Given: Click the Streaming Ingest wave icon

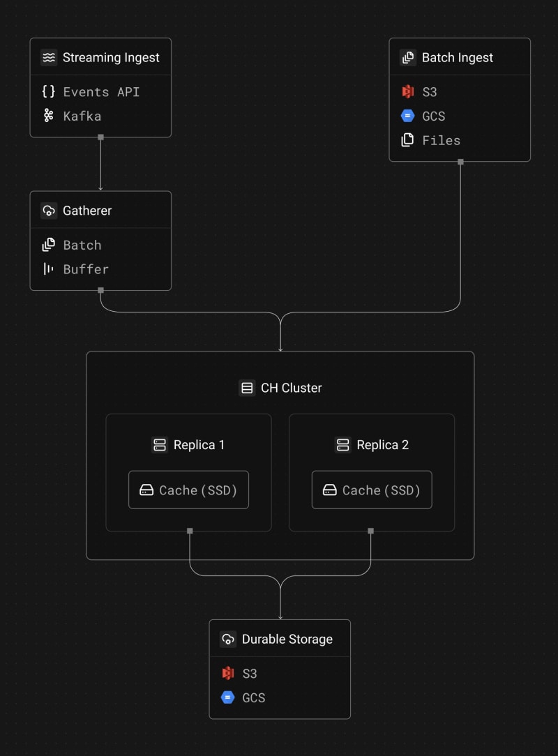Looking at the screenshot, I should [48, 58].
